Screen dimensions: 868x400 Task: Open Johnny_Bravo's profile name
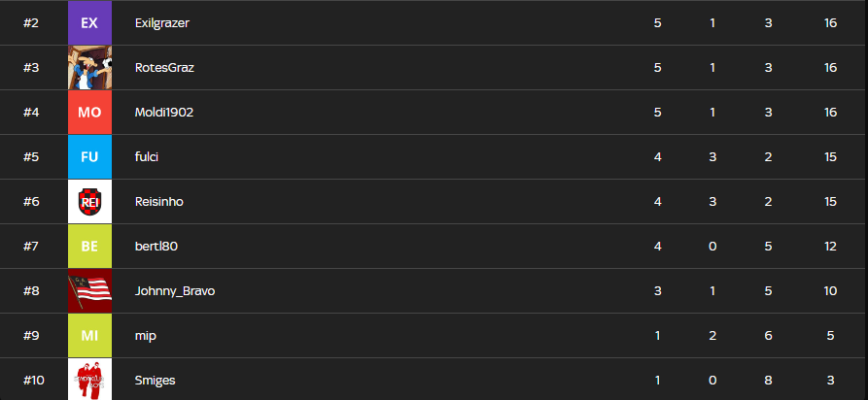click(x=173, y=290)
